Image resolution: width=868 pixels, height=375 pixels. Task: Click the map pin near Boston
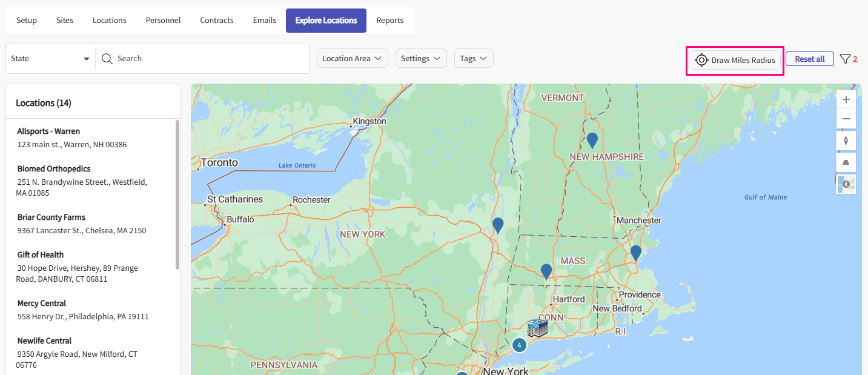coord(635,252)
